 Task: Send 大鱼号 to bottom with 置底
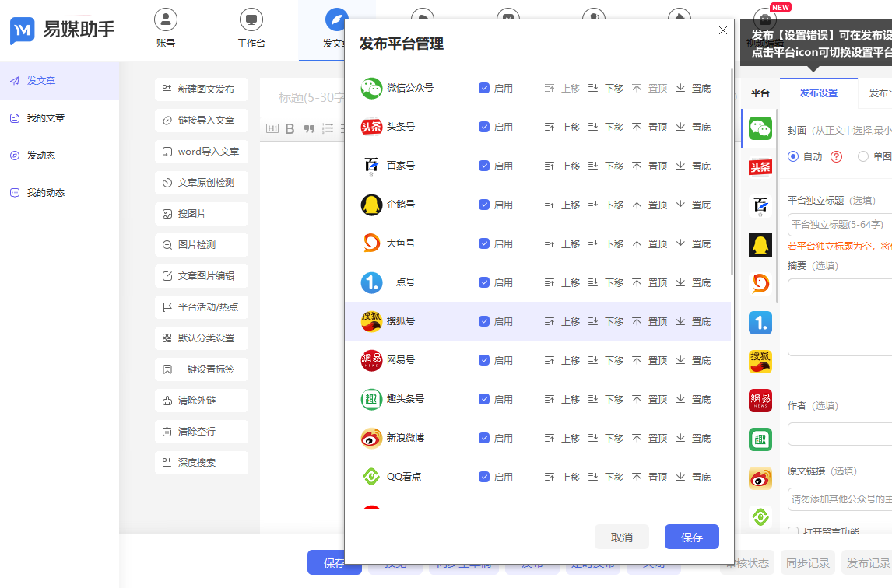[x=693, y=243]
